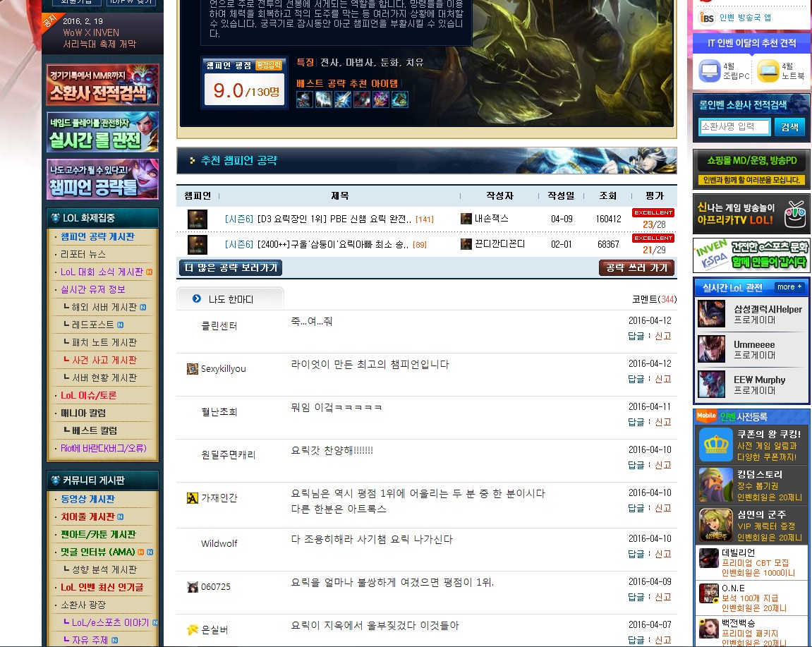The height and width of the screenshot is (647, 812).
Task: Click the IBS 인벤 방송국 앱 icon
Action: coord(706,17)
